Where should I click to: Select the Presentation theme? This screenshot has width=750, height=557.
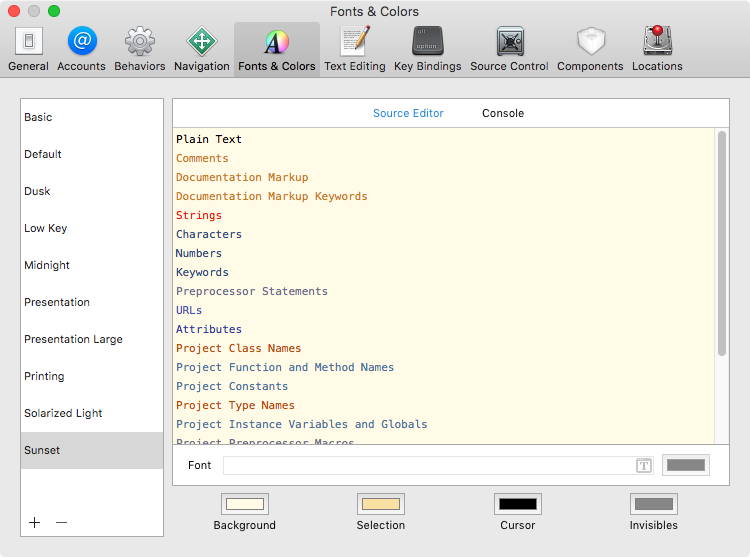point(92,302)
